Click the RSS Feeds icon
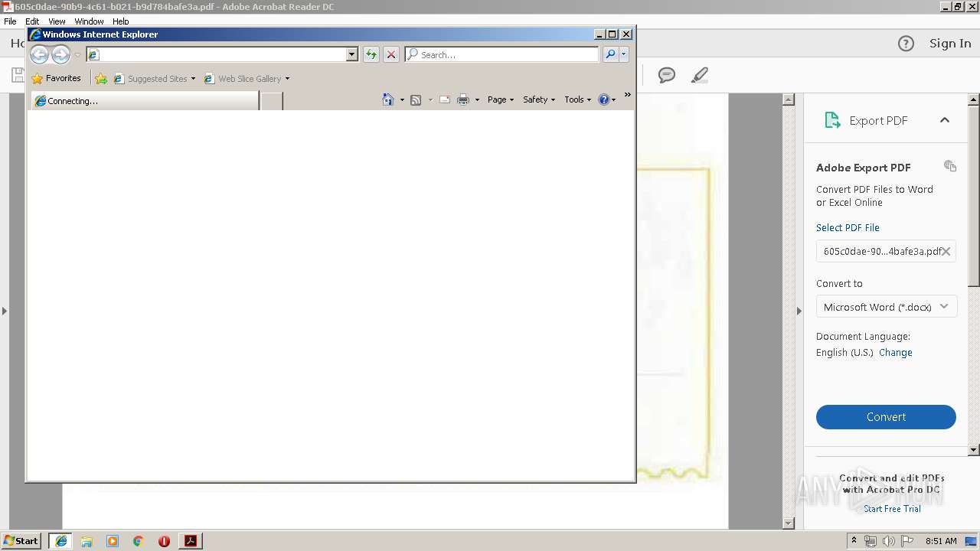Screen dimensions: 980x551 coord(416,99)
